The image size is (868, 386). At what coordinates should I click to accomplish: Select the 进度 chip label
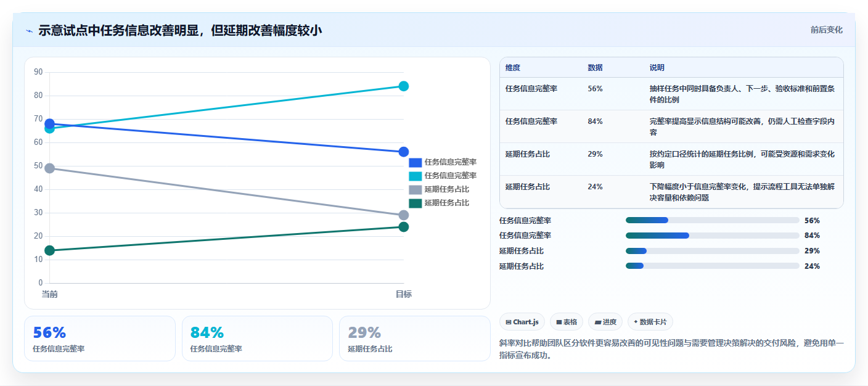(x=610, y=322)
